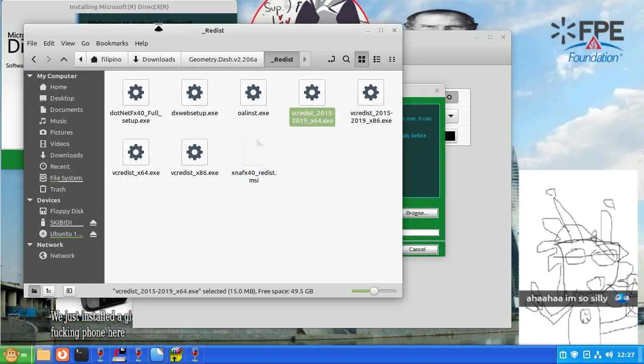This screenshot has width=644, height=364.
Task: Select the _Redist path bar button
Action: click(282, 59)
